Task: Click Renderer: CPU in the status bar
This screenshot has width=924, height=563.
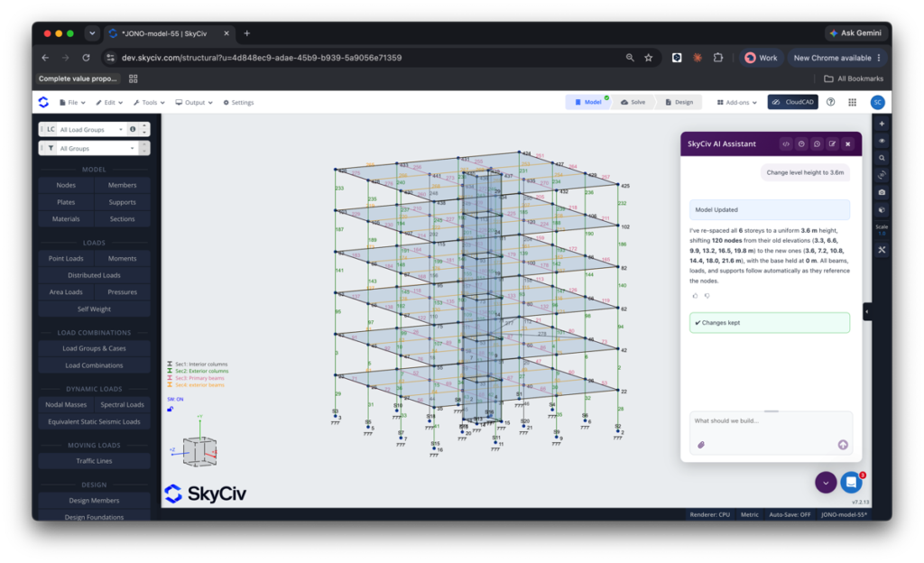Action: (x=709, y=514)
